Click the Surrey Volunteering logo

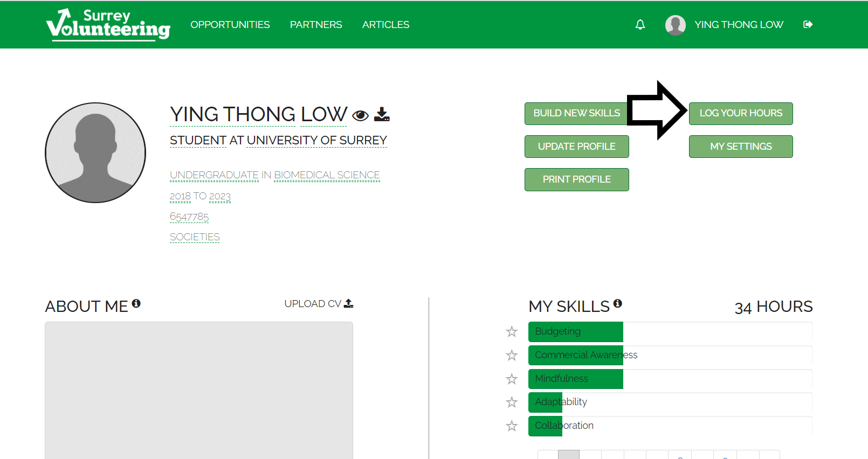tap(108, 24)
